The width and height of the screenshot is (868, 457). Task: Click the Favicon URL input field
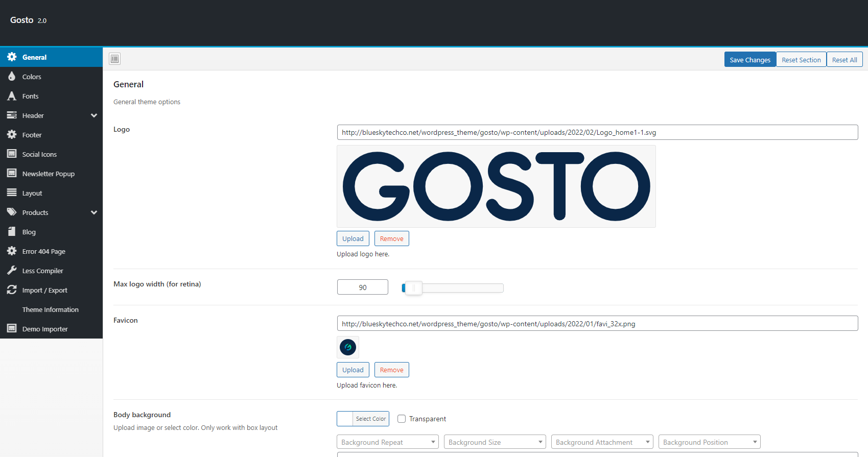coord(597,324)
